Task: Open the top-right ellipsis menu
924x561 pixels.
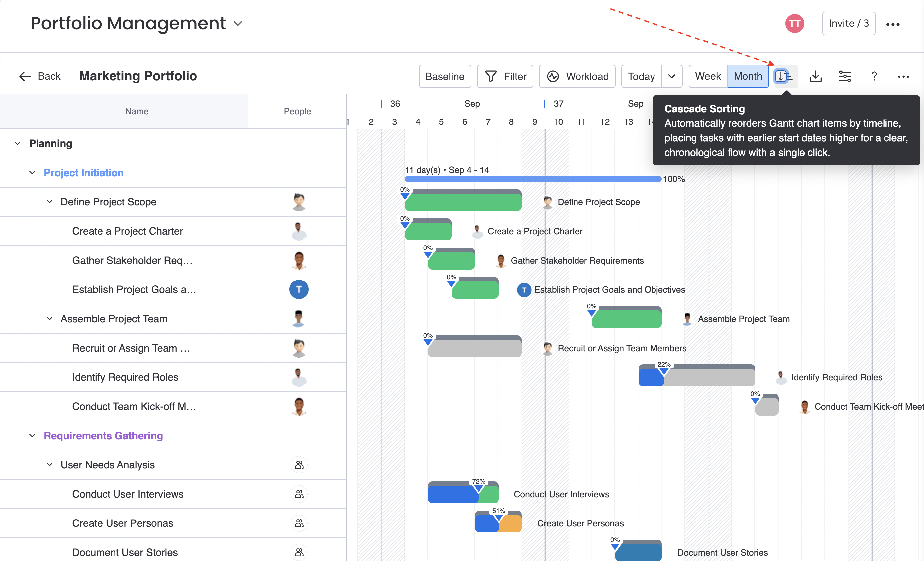Action: coord(892,24)
